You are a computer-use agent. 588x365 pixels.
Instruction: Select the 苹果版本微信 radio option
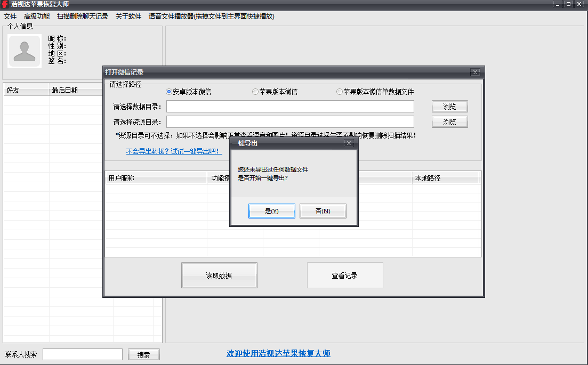tap(275, 92)
